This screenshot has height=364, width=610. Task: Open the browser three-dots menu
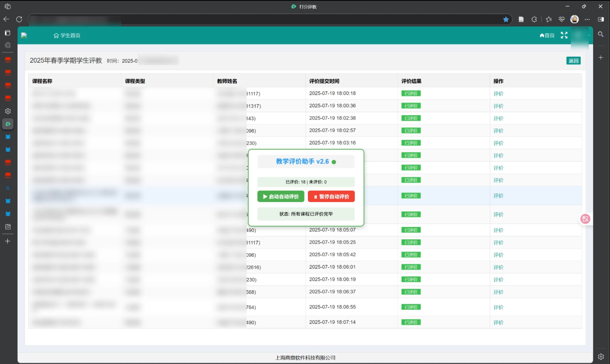(x=587, y=19)
